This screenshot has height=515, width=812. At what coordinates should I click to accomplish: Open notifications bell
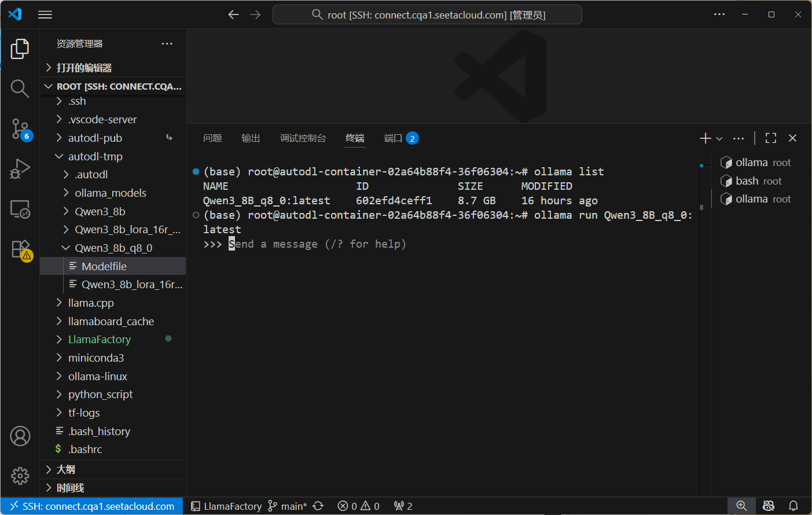[793, 506]
